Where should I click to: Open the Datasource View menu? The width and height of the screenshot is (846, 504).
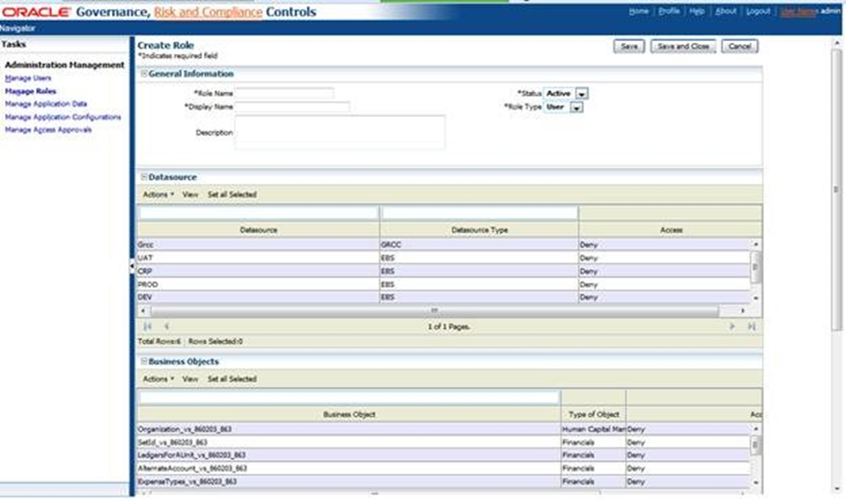(x=190, y=195)
